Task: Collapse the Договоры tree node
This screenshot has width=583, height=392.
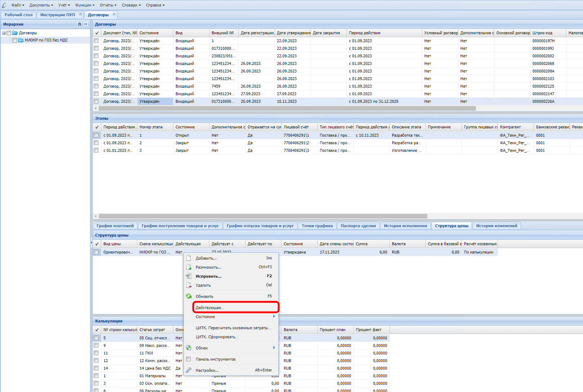Action: [4, 33]
